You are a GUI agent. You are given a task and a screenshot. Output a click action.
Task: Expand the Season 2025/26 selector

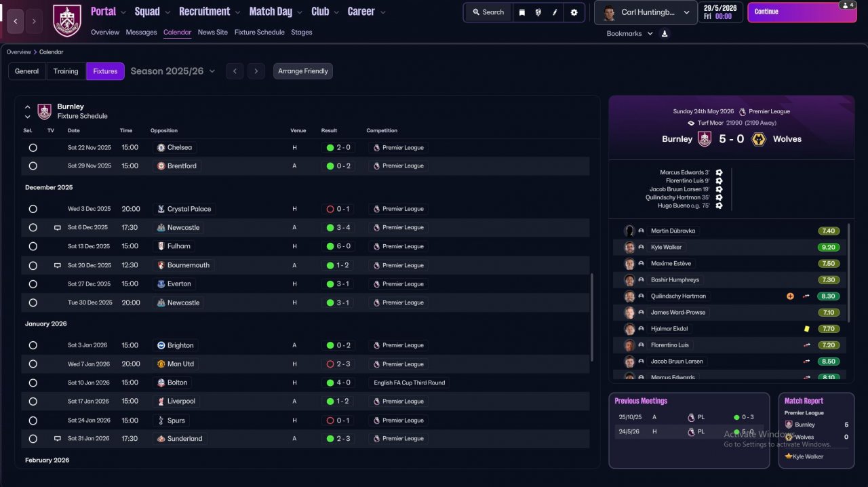(x=173, y=71)
